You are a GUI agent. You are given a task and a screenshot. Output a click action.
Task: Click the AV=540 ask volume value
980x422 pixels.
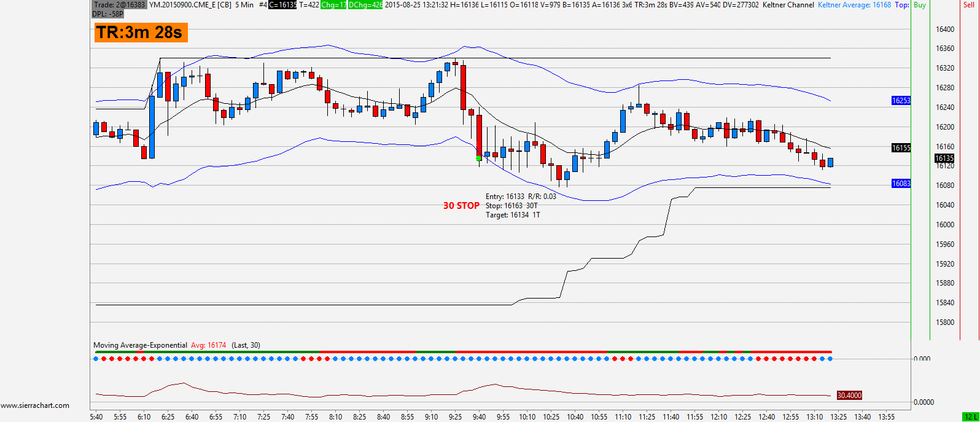[708, 4]
